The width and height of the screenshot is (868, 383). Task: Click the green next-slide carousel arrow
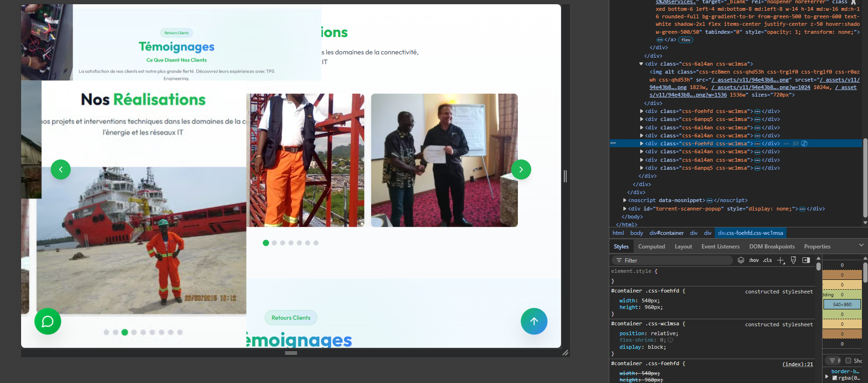(521, 169)
